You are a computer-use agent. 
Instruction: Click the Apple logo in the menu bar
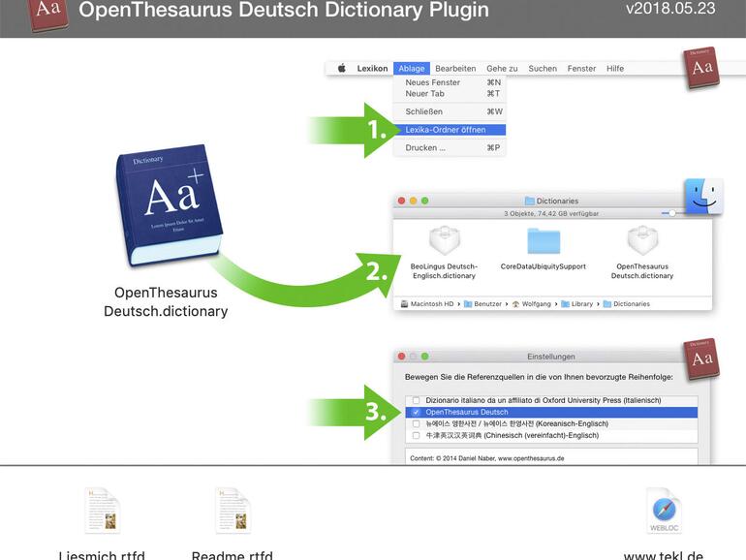(x=342, y=68)
